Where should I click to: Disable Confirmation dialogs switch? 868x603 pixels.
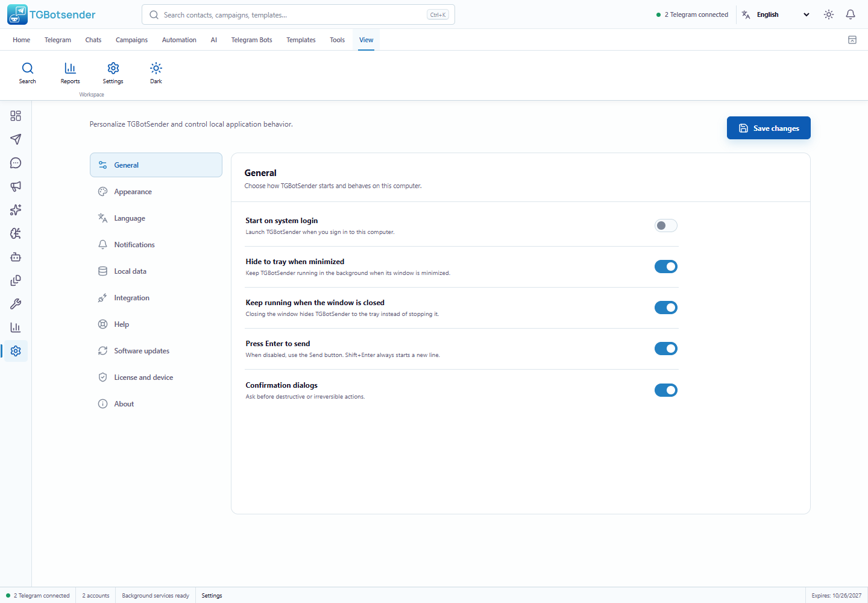pyautogui.click(x=666, y=390)
